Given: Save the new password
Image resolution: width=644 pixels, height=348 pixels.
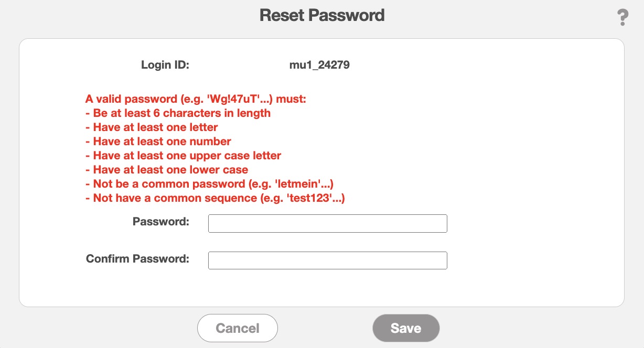Looking at the screenshot, I should tap(405, 328).
